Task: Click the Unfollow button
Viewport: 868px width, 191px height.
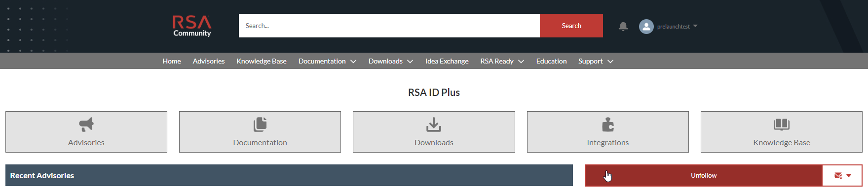Action: point(704,176)
